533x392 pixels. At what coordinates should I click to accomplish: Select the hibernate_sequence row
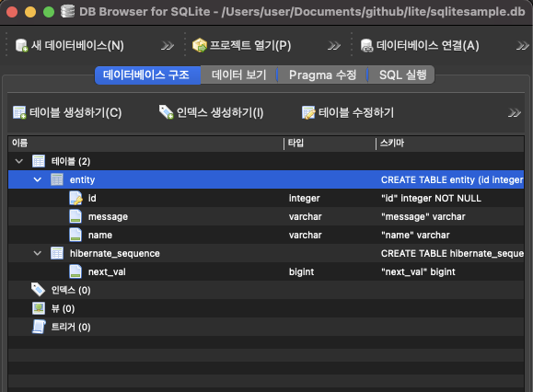pyautogui.click(x=266, y=253)
